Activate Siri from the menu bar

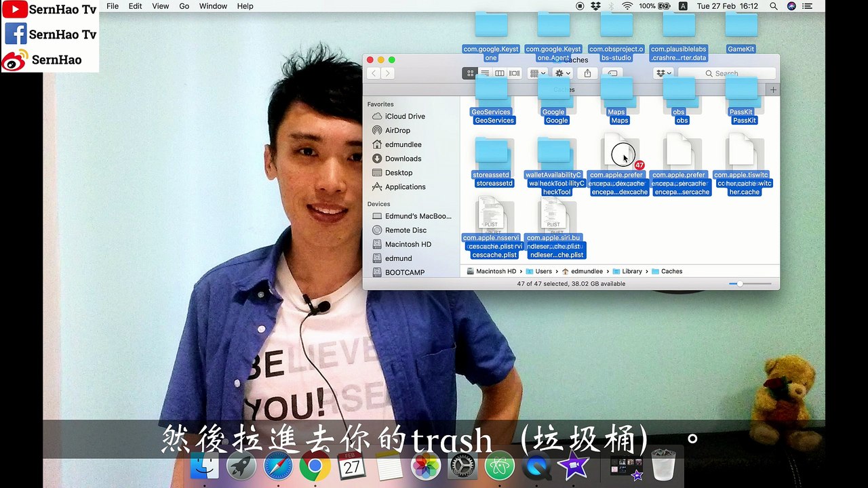click(x=791, y=6)
